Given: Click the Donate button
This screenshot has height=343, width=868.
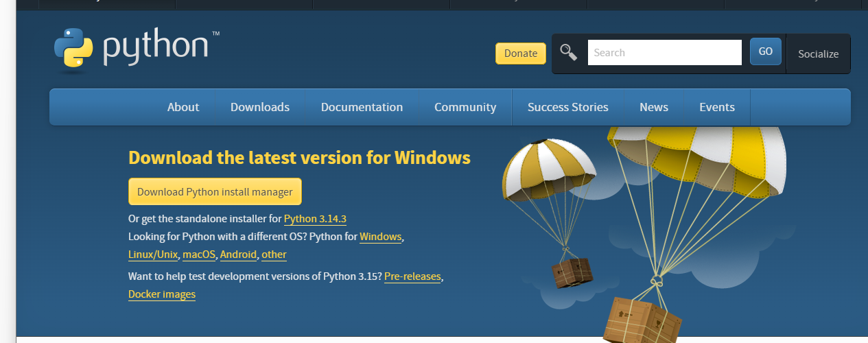Looking at the screenshot, I should [x=521, y=54].
